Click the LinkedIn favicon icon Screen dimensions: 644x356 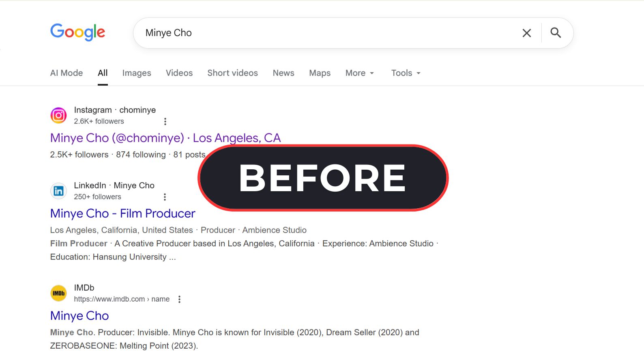pyautogui.click(x=58, y=191)
